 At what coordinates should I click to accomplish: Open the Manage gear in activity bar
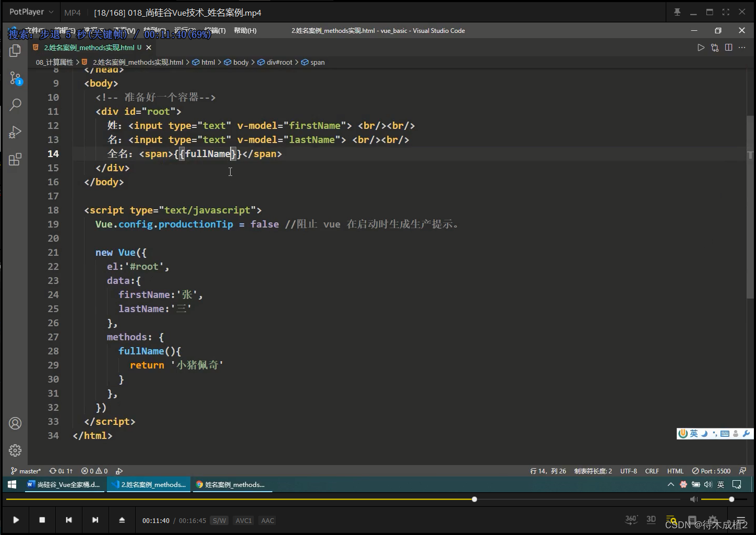point(15,450)
